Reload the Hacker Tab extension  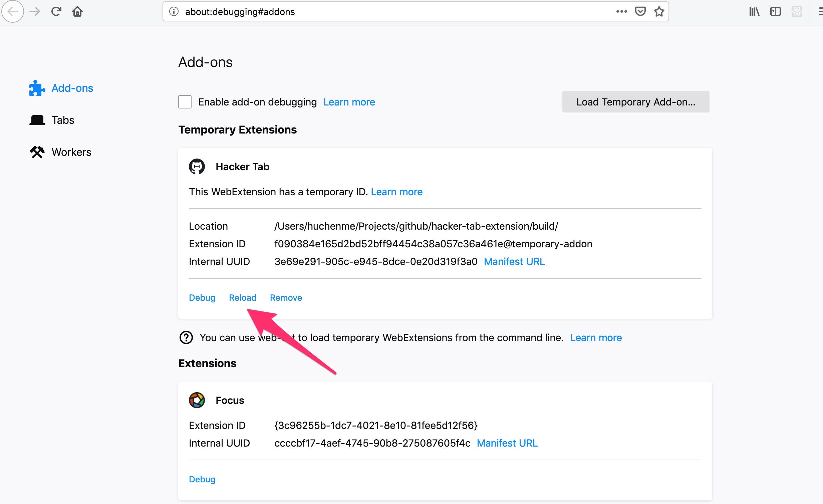[x=243, y=298]
